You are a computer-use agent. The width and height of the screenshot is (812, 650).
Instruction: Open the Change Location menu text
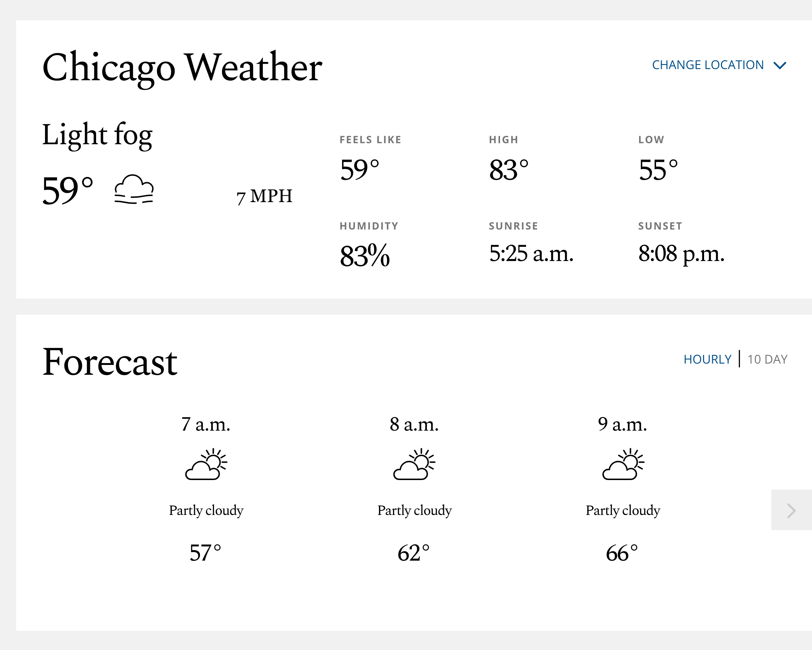coord(708,65)
